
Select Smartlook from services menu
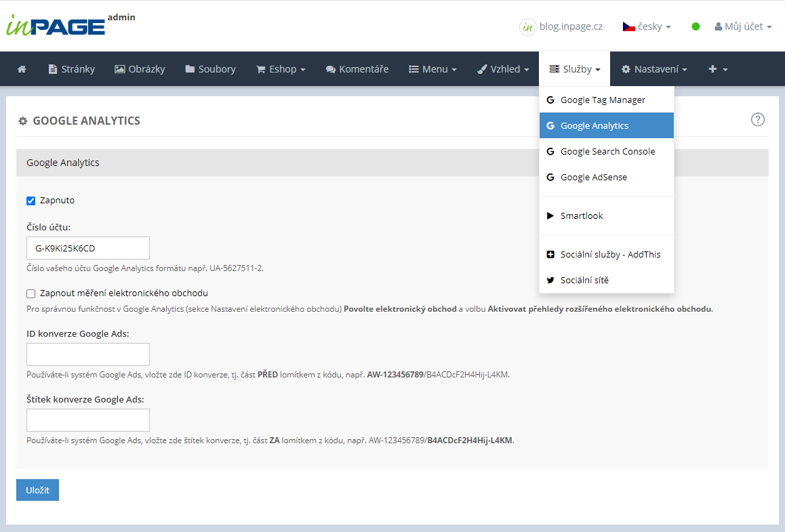[581, 216]
